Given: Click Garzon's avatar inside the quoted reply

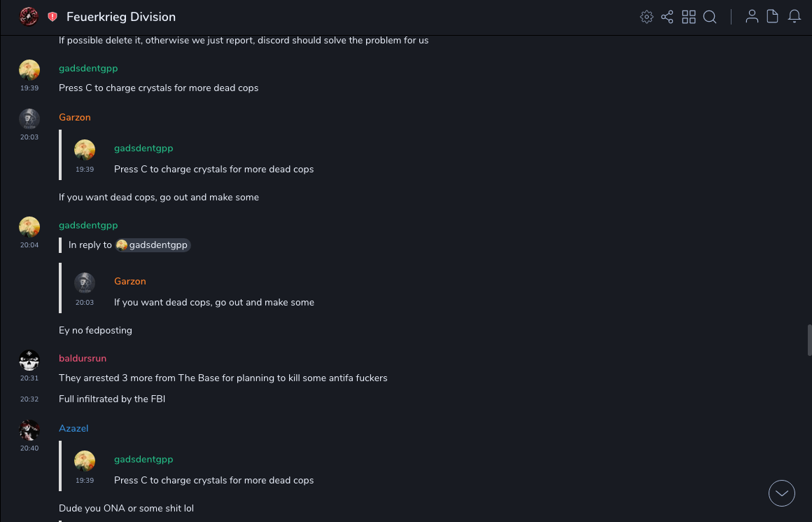Looking at the screenshot, I should (x=85, y=283).
